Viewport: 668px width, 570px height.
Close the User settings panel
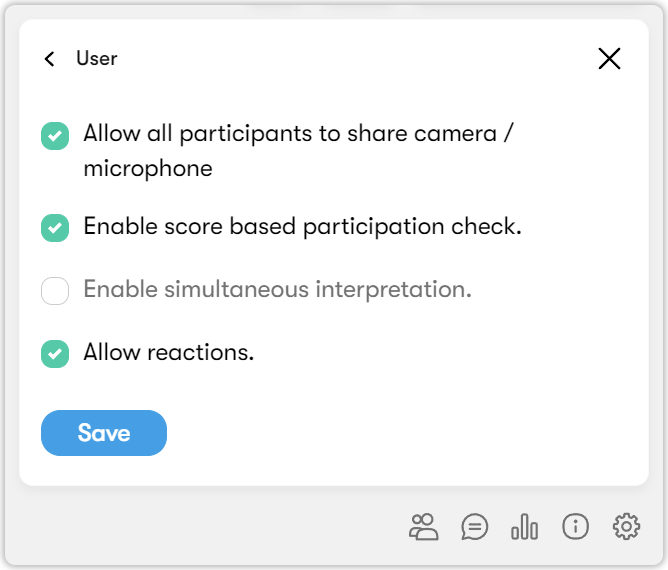pos(609,59)
